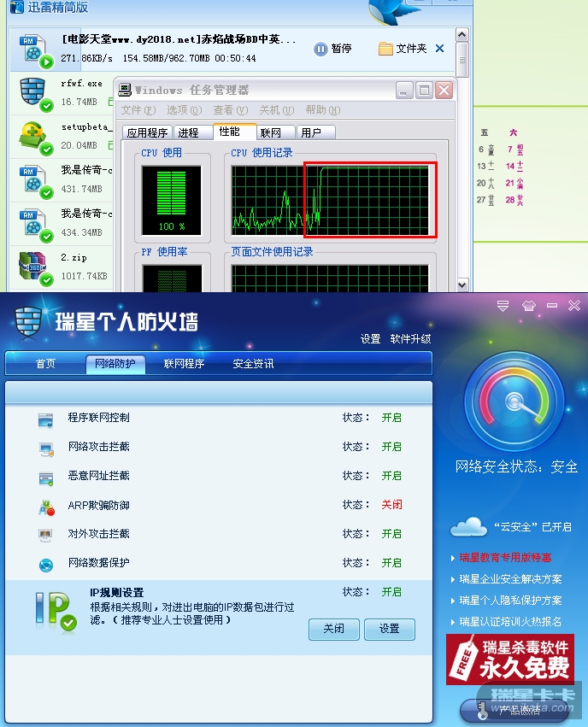Select 网络攻击拦截 row

(x=219, y=447)
